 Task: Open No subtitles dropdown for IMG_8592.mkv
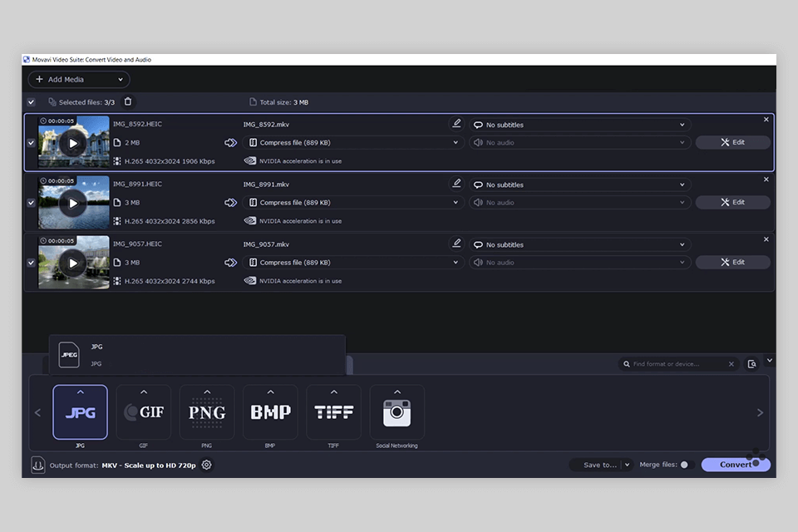pos(579,125)
